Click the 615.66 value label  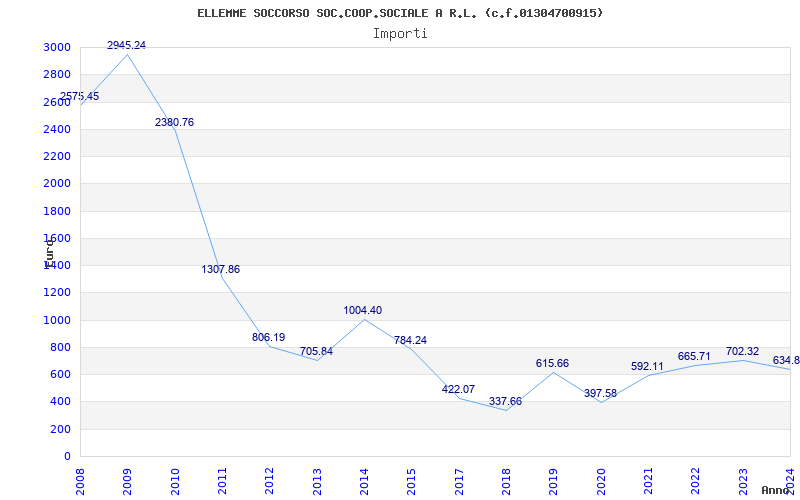[552, 363]
